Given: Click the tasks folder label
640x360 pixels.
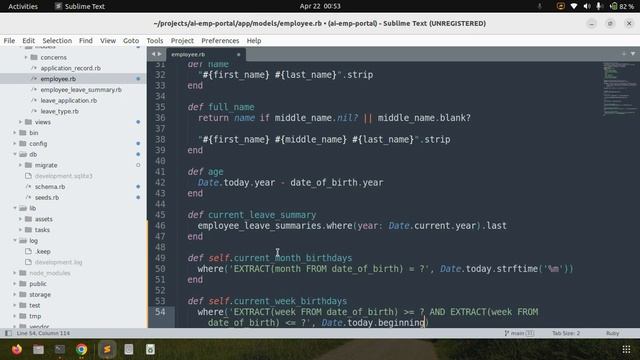Looking at the screenshot, I should pos(42,230).
